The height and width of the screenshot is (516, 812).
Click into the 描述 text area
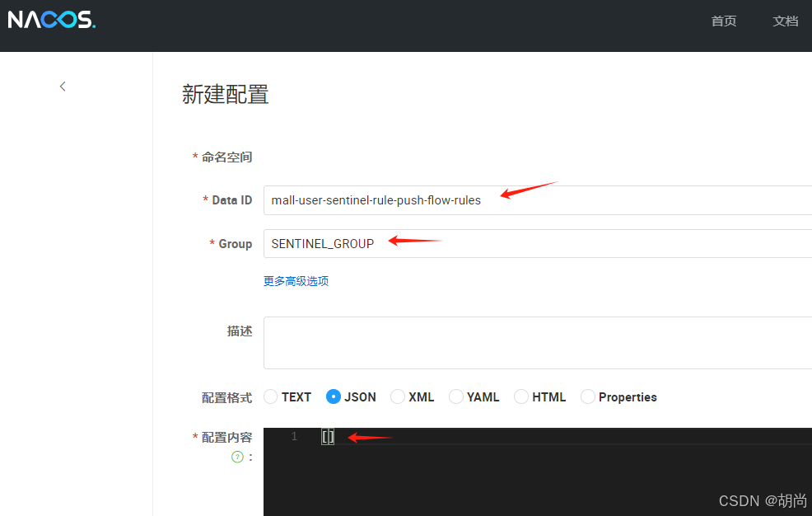coord(538,343)
